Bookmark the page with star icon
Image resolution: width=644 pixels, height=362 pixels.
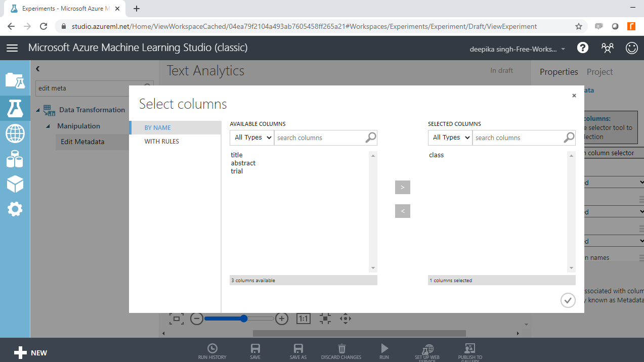(x=579, y=26)
